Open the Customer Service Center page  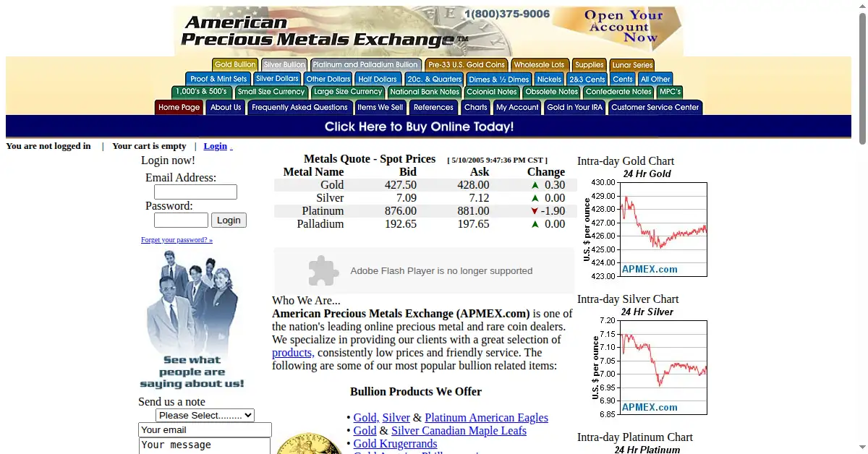click(655, 107)
